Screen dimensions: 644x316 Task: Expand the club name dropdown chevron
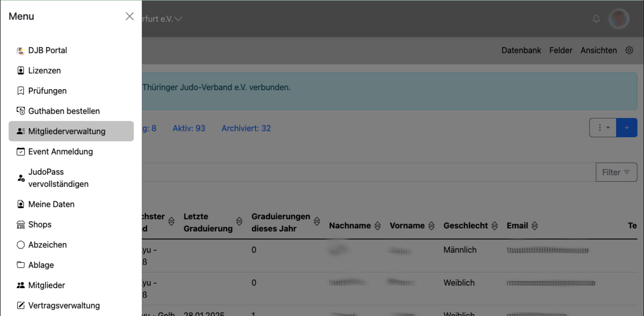[x=178, y=19]
